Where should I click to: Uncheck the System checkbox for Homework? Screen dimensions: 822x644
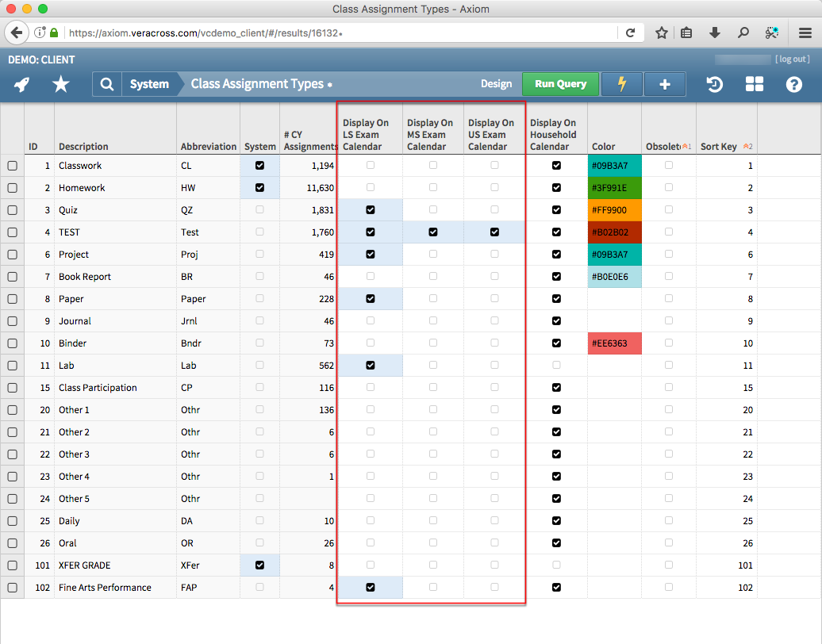[x=259, y=188]
